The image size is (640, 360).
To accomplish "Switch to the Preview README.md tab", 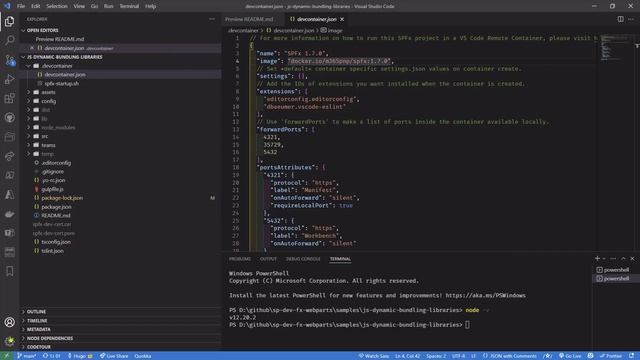I will coord(249,19).
